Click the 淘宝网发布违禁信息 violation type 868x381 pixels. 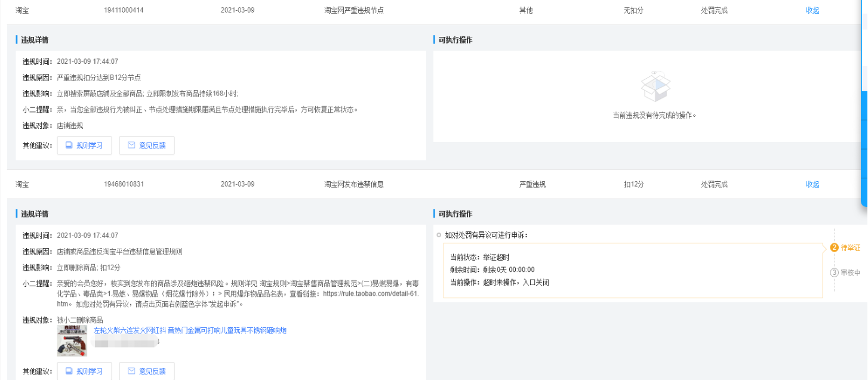coord(354,184)
